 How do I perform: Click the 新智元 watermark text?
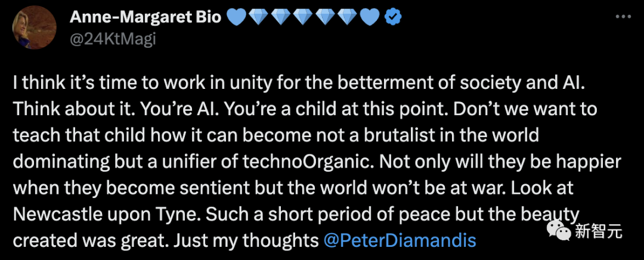click(x=599, y=231)
